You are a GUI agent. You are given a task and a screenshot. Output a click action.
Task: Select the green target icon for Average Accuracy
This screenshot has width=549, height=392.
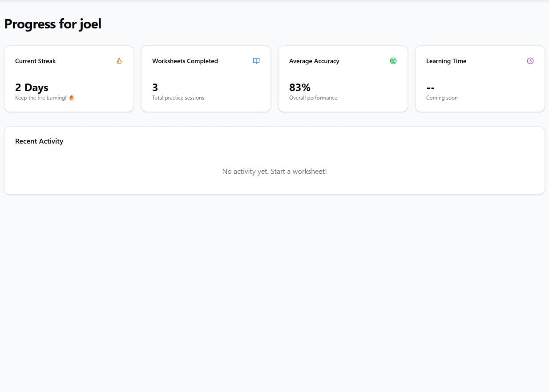tap(393, 61)
